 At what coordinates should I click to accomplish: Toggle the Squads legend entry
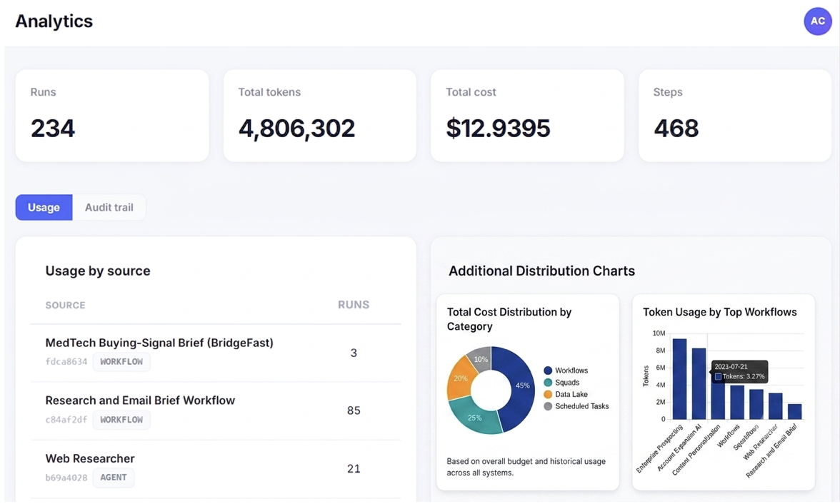pyautogui.click(x=561, y=383)
